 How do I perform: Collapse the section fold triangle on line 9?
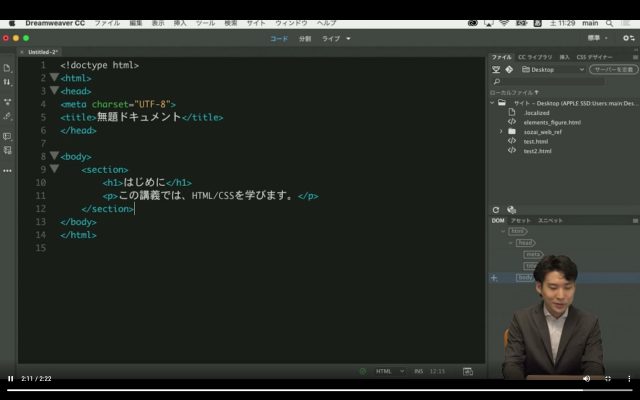tap(54, 169)
